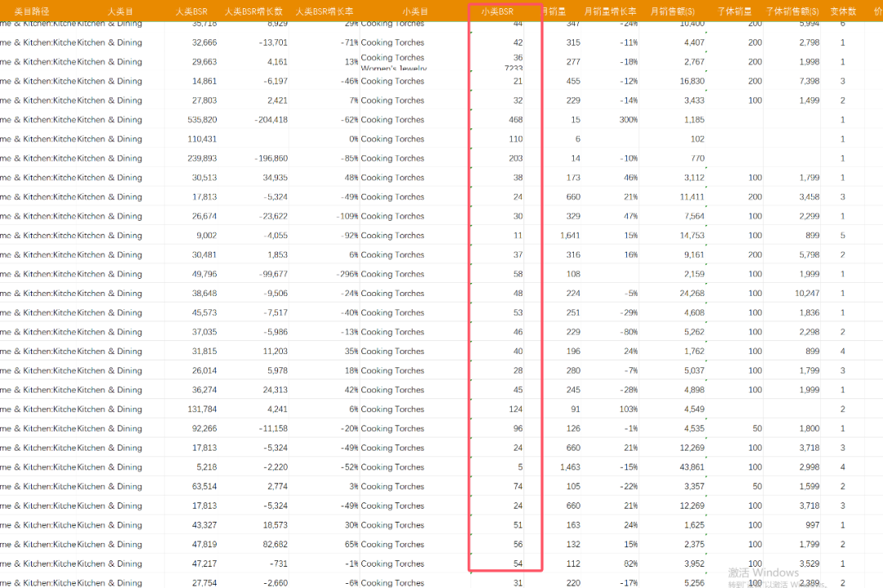The width and height of the screenshot is (883, 588).
Task: Click the cell showing 63,514
Action: 204,486
